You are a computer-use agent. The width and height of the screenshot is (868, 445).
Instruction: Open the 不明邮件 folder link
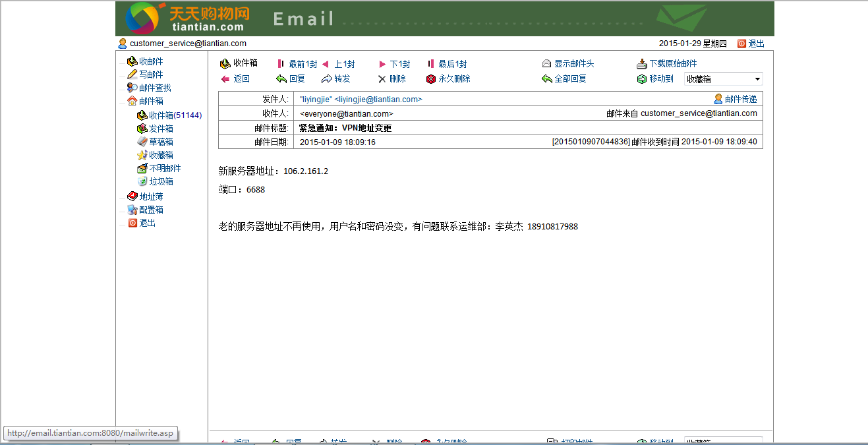[x=165, y=168]
